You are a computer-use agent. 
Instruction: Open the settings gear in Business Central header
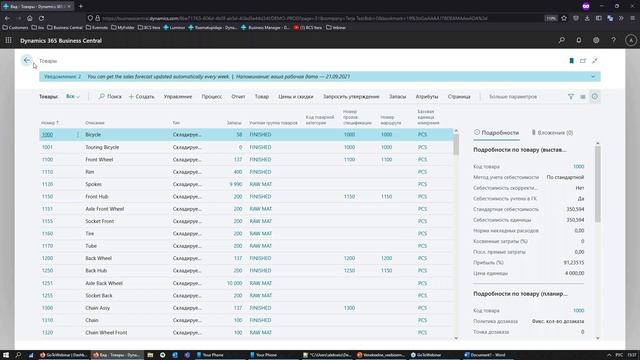point(596,40)
